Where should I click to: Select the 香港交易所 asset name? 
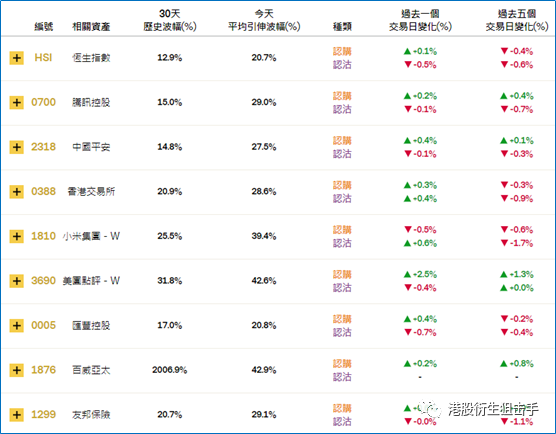[x=91, y=192]
